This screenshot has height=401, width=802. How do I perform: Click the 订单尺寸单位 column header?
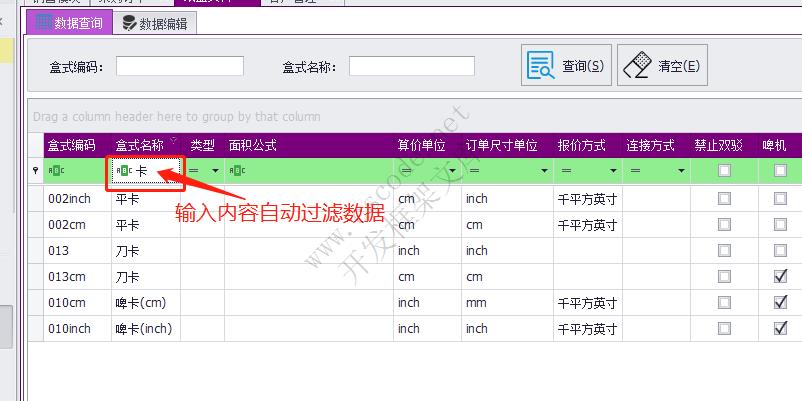pyautogui.click(x=507, y=146)
